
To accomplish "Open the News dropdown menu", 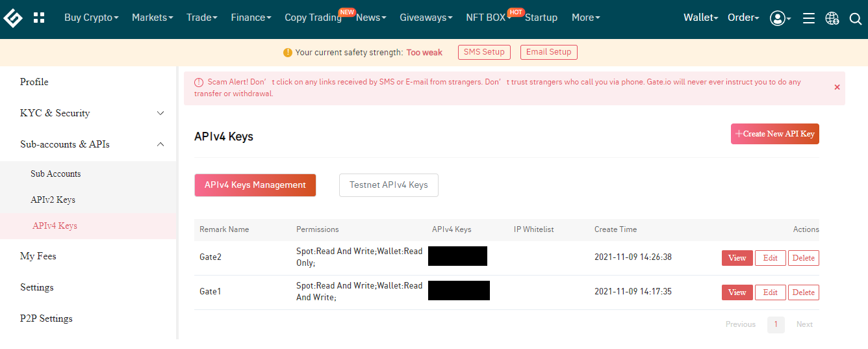I will tap(371, 18).
